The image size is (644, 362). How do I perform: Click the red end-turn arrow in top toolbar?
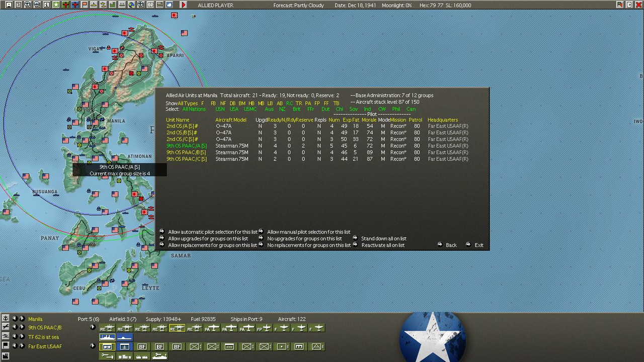(x=183, y=5)
